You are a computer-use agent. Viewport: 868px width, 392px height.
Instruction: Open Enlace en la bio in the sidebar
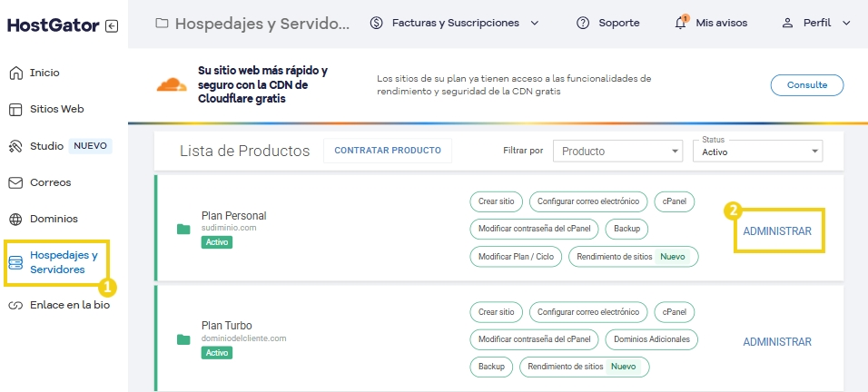pyautogui.click(x=70, y=305)
